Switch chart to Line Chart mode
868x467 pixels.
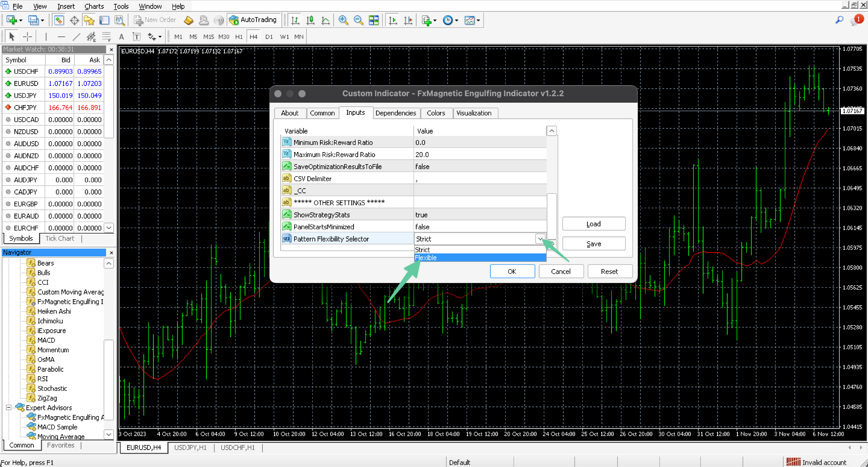(325, 20)
